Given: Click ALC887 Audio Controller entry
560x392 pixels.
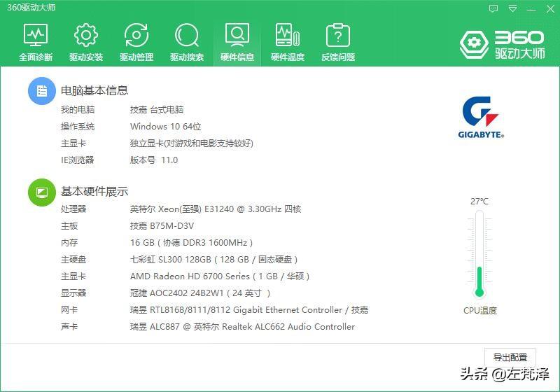Looking at the screenshot, I should click(x=242, y=327).
